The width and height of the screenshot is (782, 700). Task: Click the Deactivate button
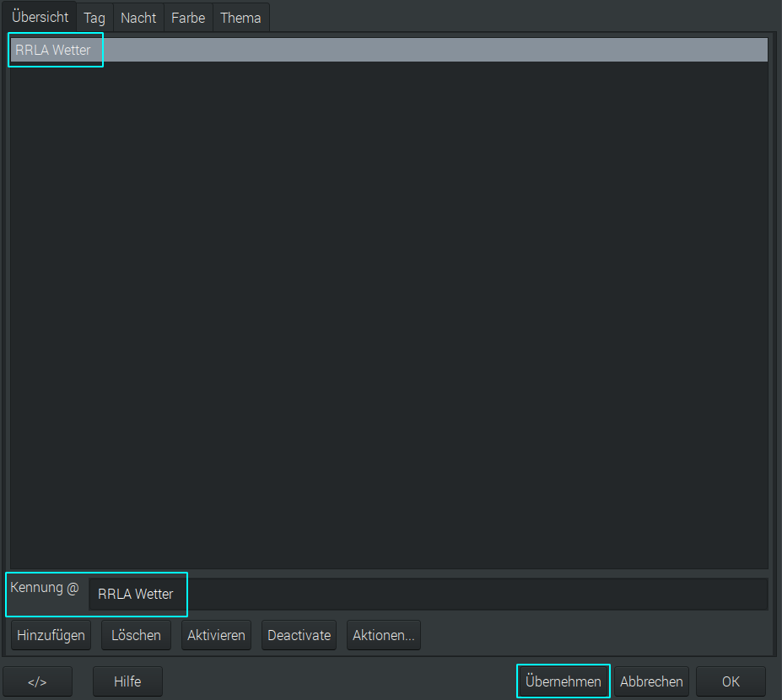[x=299, y=635]
